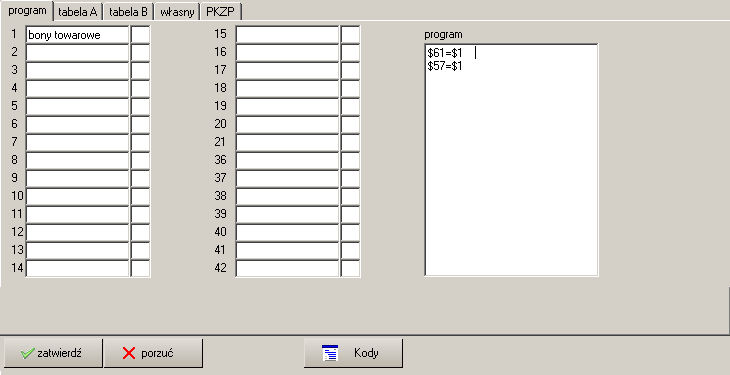
Task: Select wide input field of row 13
Action: coord(77,251)
